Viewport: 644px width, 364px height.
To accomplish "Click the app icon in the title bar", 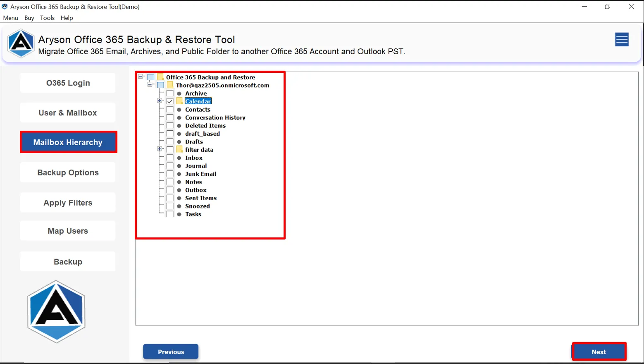I will 5,6.
